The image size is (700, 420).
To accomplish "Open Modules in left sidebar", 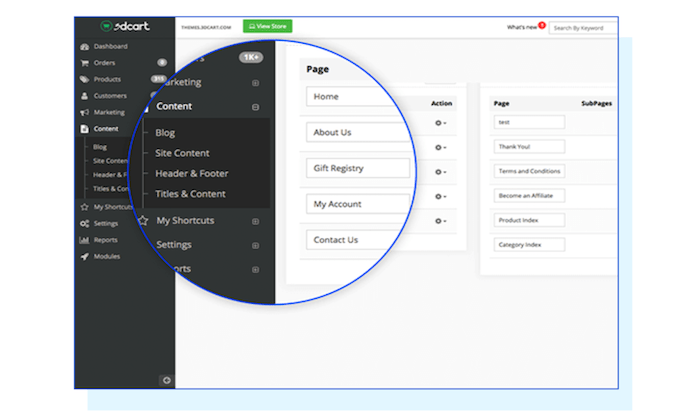I will click(107, 257).
